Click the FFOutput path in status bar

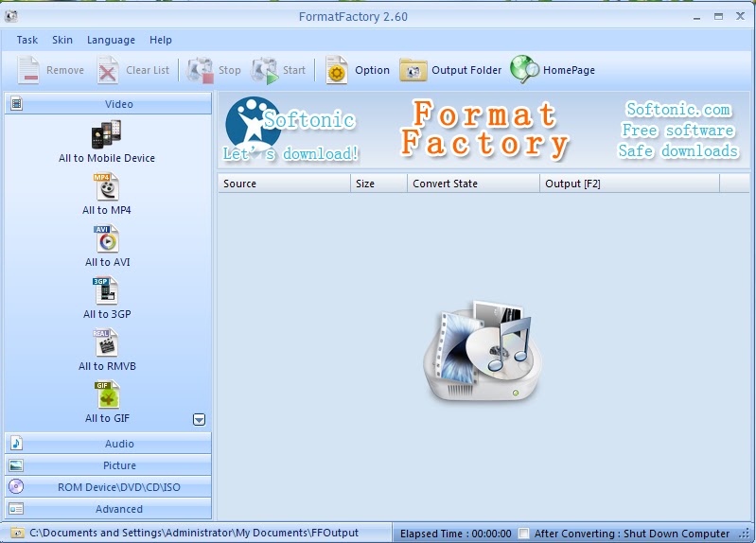[194, 533]
